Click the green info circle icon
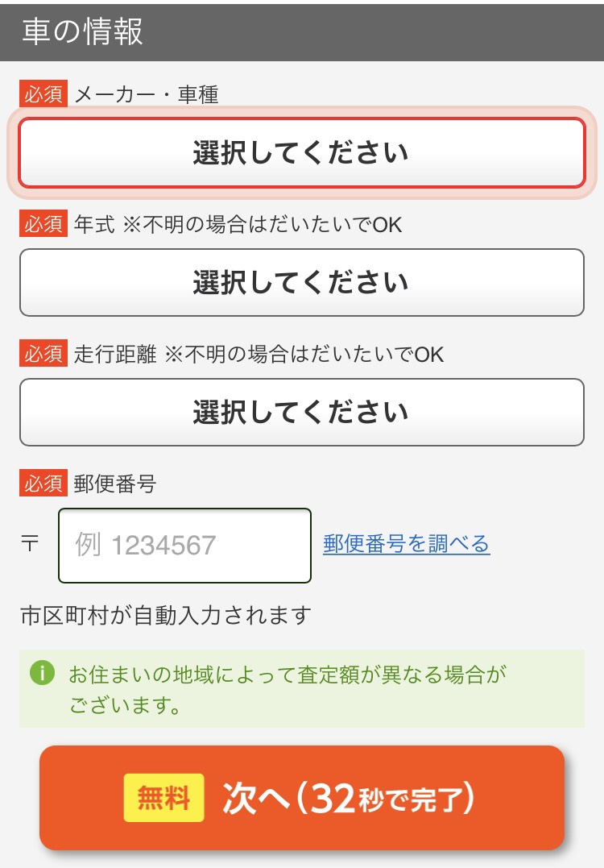Screen dimensions: 604x868 tap(43, 673)
